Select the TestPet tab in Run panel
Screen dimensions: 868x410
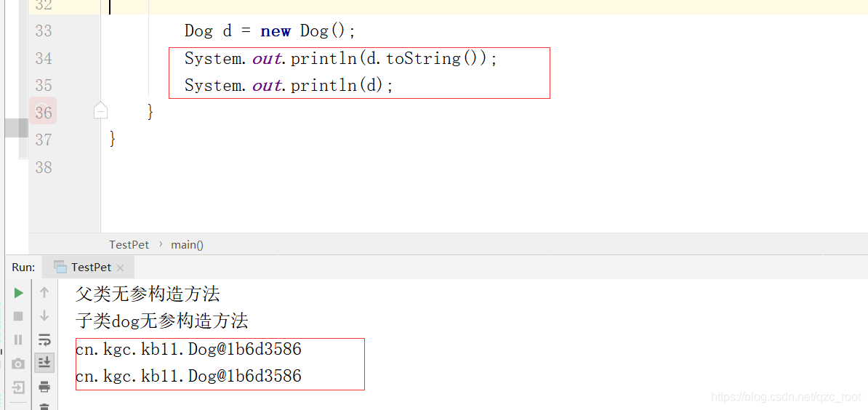[88, 268]
